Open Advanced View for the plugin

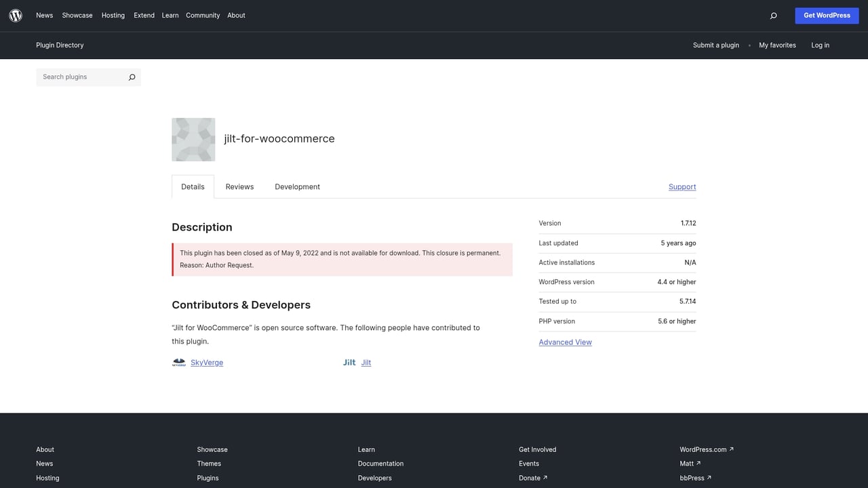[x=565, y=342]
